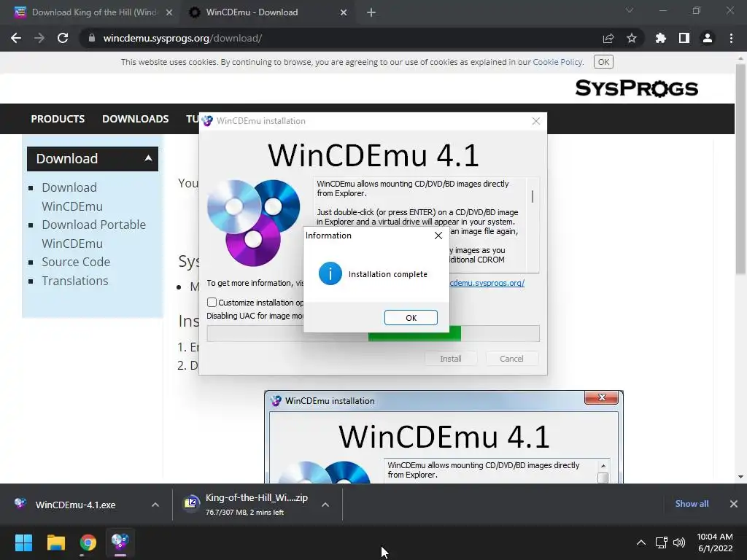This screenshot has width=747, height=560.
Task: Expand options for King-of-the-Hill zip download
Action: [x=325, y=505]
